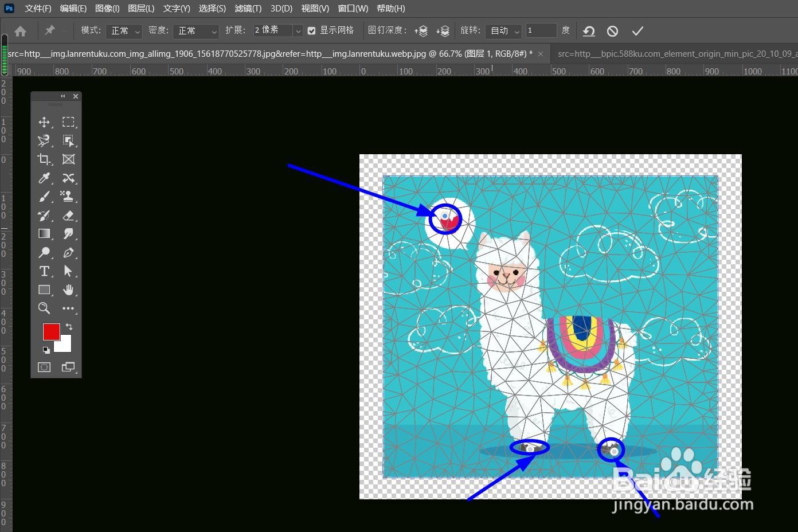This screenshot has height=532, width=798.
Task: Open the 帮助(H) menu
Action: [391, 8]
